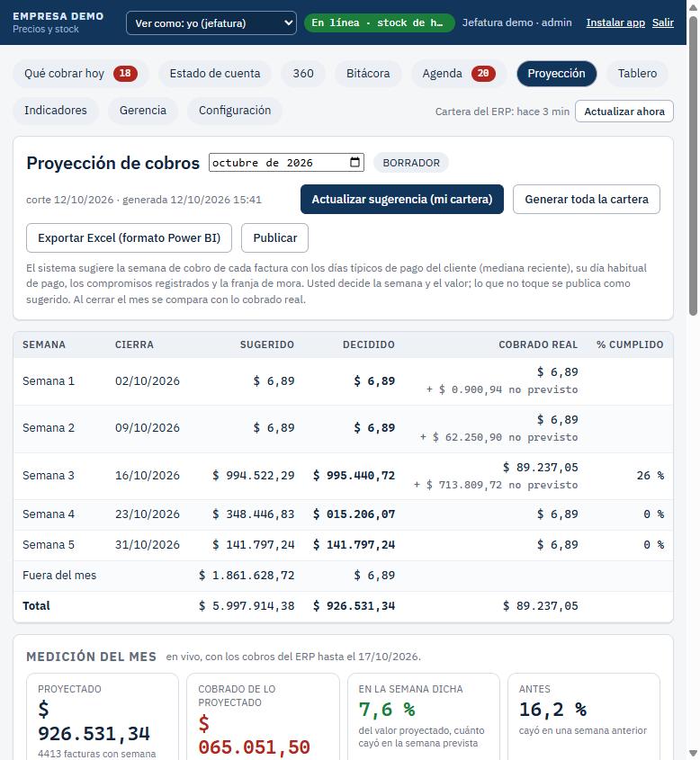Switch to 'Estado de cuenta' tab
The image size is (700, 760).
click(215, 74)
